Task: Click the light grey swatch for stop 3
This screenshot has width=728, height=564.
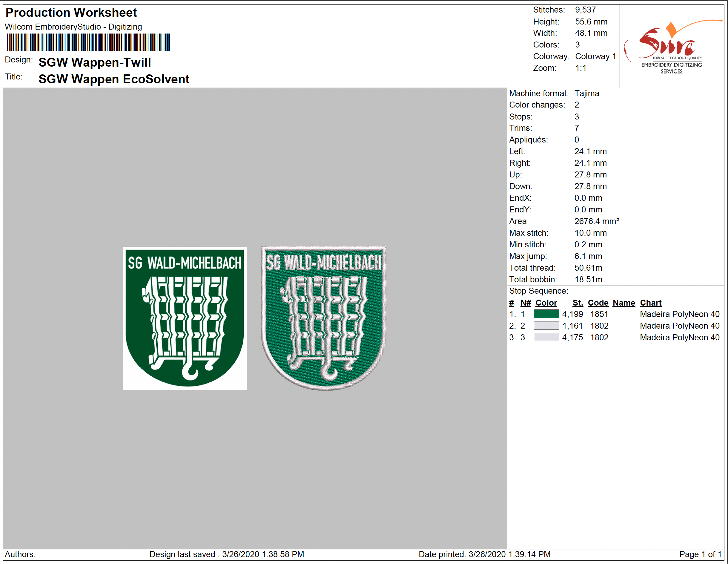Action: [x=546, y=338]
